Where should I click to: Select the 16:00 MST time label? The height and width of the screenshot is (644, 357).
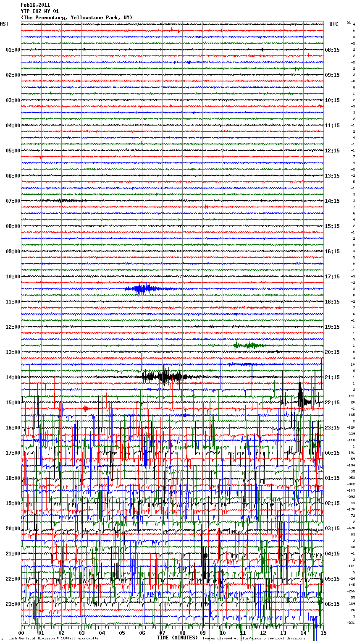click(x=13, y=428)
